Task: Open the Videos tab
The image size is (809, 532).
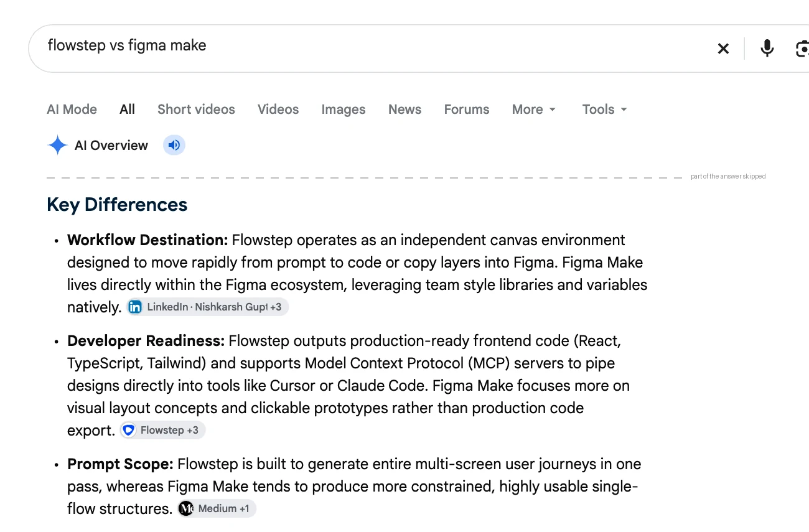Action: point(278,110)
